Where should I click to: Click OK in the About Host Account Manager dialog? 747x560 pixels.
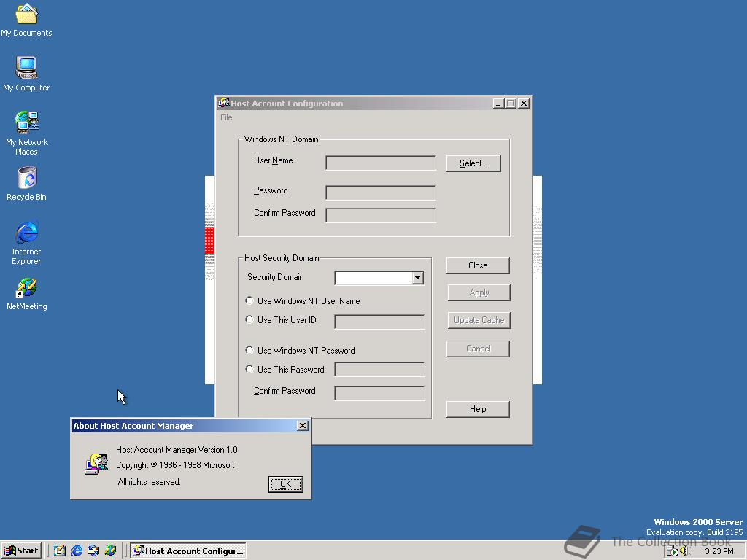tap(285, 484)
